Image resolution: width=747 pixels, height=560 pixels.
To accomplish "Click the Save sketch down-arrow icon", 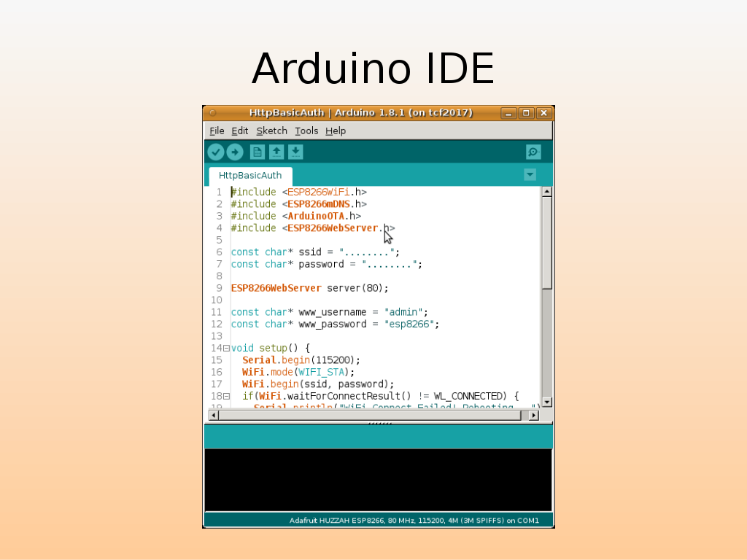I will click(295, 152).
